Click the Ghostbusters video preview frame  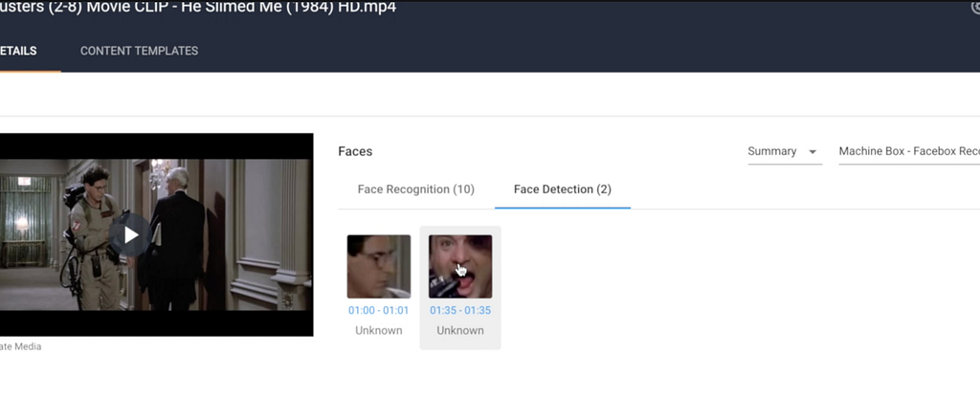click(x=156, y=235)
